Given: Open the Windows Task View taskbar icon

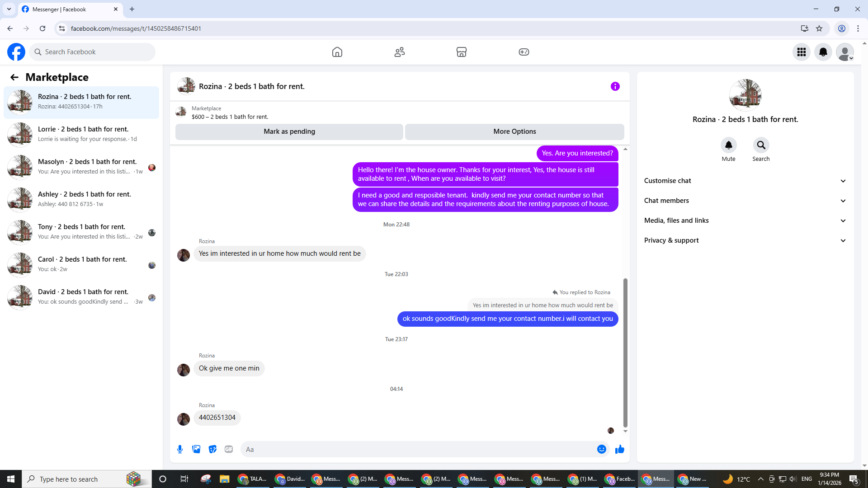Looking at the screenshot, I should (x=184, y=479).
